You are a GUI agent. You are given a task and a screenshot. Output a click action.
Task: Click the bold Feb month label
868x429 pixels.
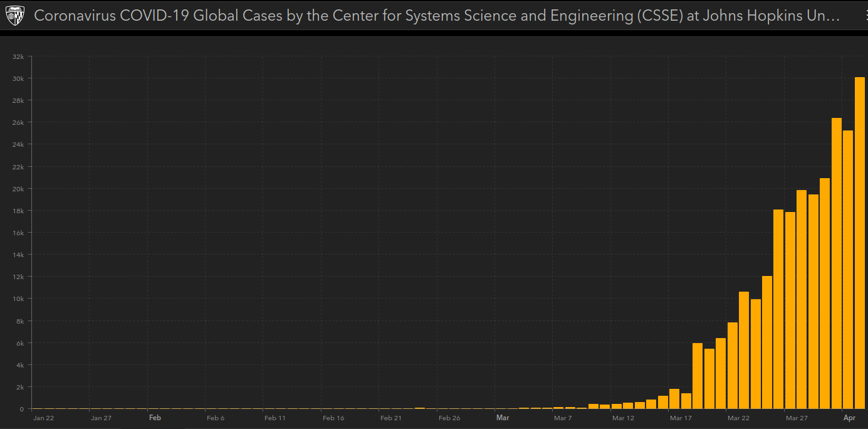click(x=155, y=417)
